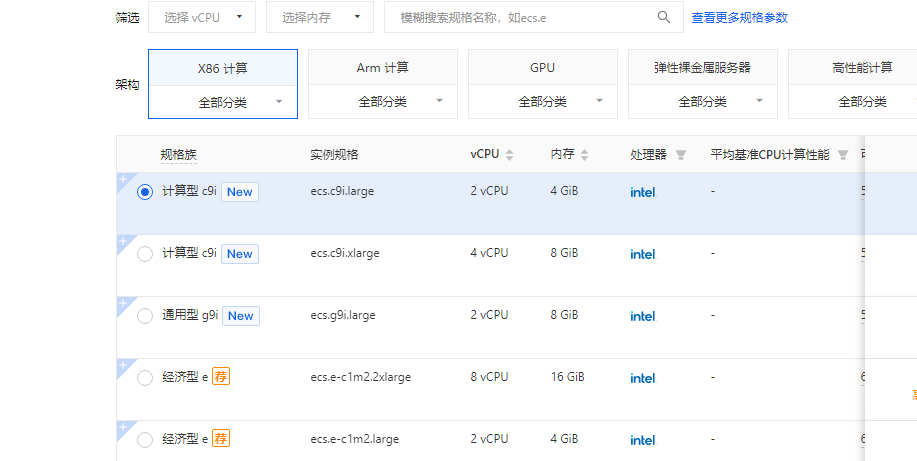The image size is (917, 461).
Task: Click filter icon for 平均基准CPU计算性能
Action: [x=843, y=155]
